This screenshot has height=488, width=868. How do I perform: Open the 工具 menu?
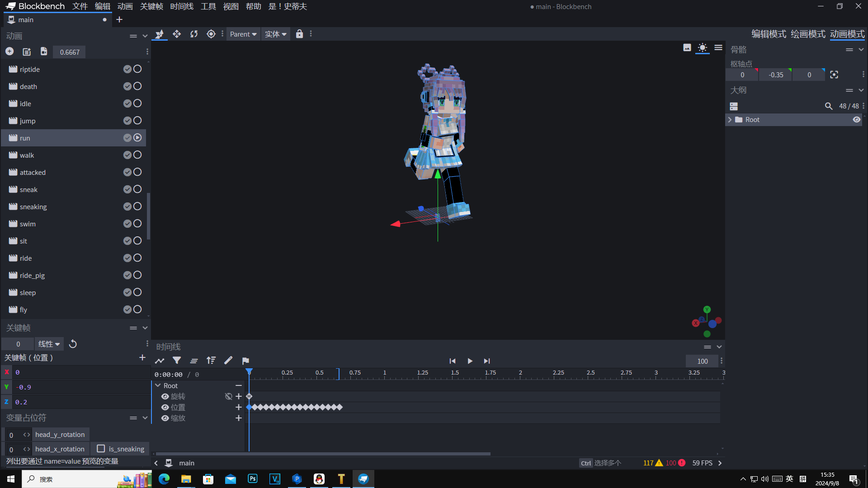[208, 6]
